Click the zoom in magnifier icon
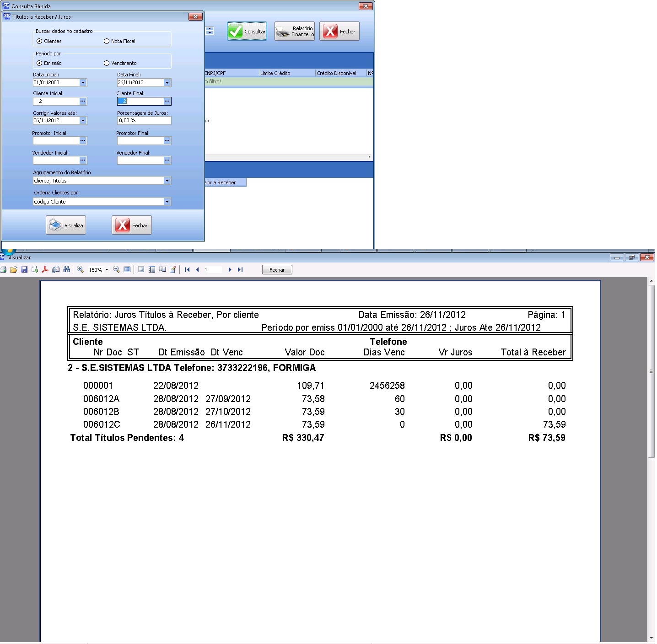The height and width of the screenshot is (644, 657). tap(81, 270)
